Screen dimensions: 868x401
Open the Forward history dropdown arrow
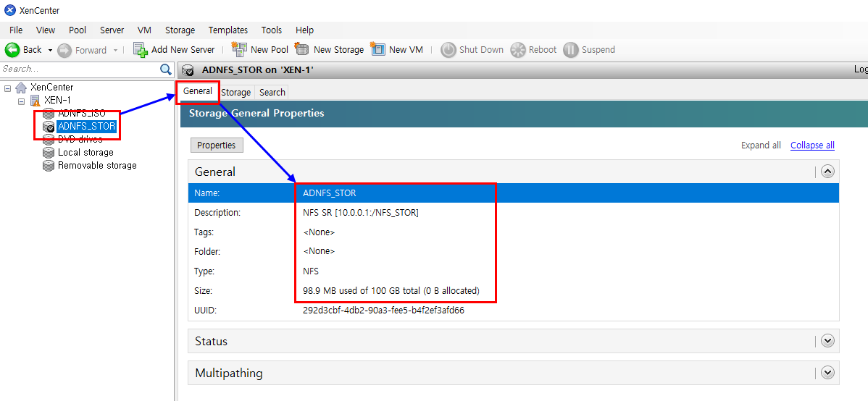point(116,51)
